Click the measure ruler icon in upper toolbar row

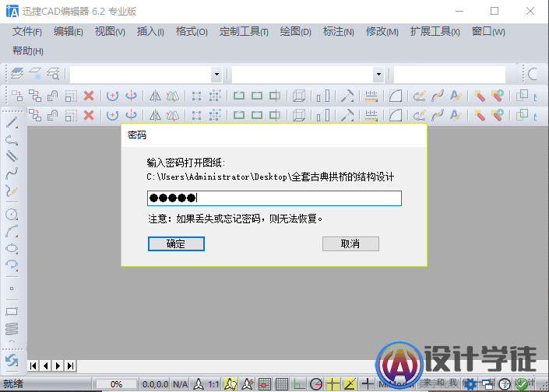(371, 96)
